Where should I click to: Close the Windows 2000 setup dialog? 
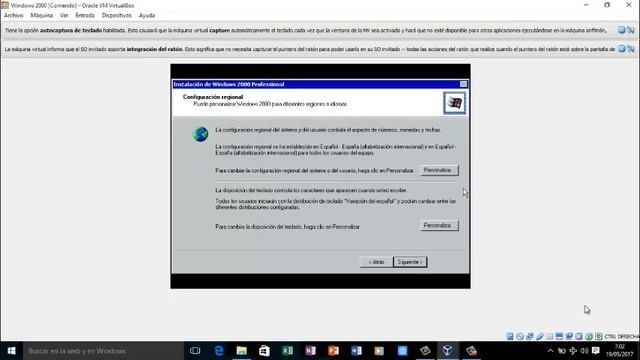point(463,84)
